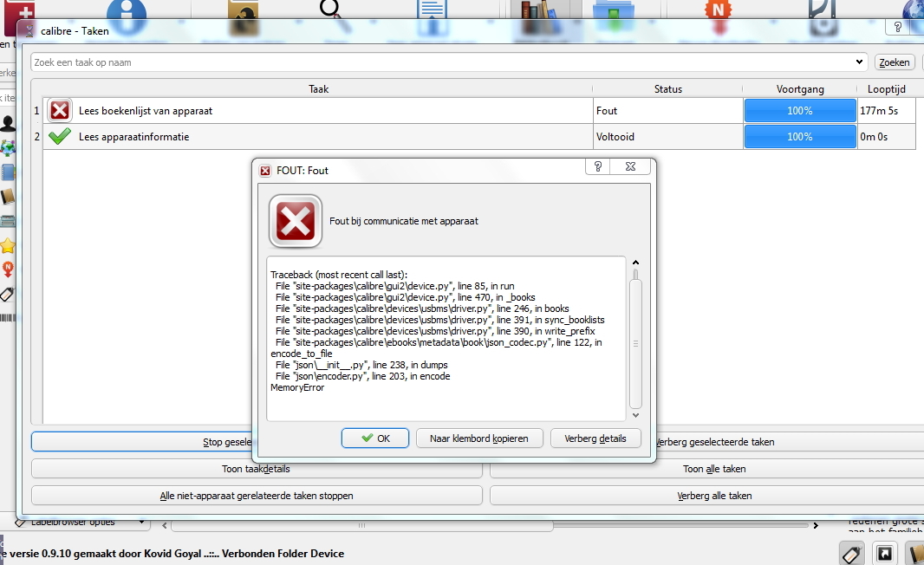This screenshot has width=924, height=565.
Task: Click the Fout status cell
Action: 667,111
